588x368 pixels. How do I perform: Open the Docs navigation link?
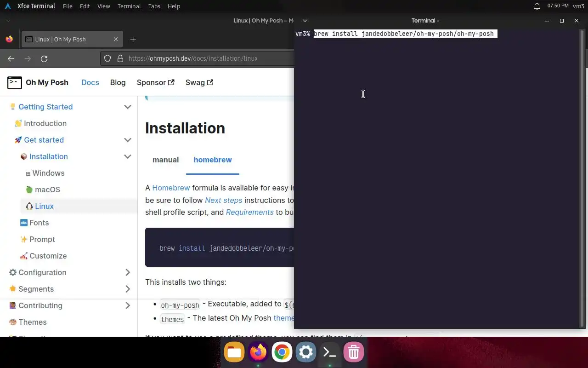click(x=90, y=82)
